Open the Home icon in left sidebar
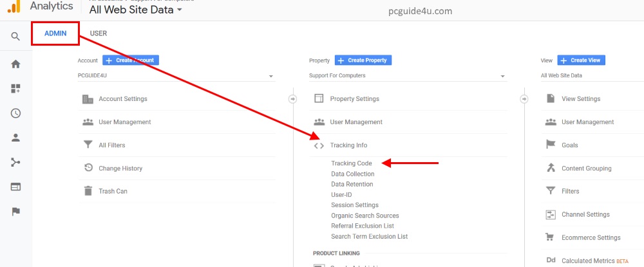This screenshot has height=267, width=644. point(15,64)
